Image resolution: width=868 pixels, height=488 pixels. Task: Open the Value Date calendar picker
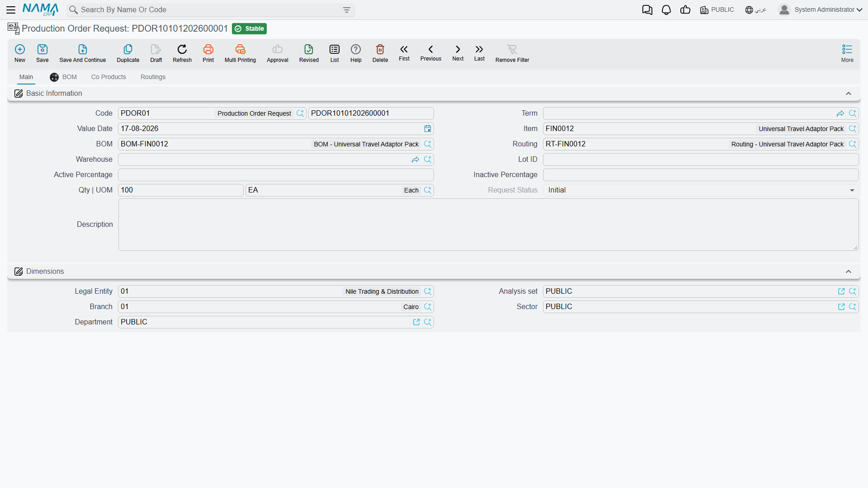coord(428,129)
